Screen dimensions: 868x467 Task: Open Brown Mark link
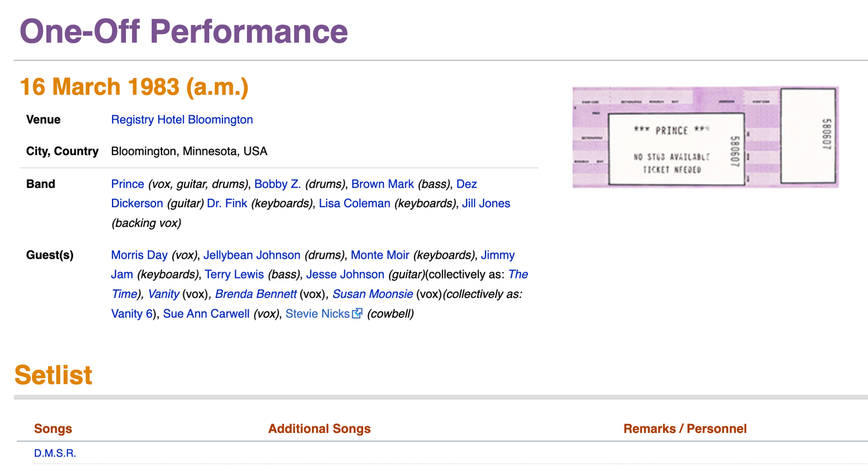(383, 184)
